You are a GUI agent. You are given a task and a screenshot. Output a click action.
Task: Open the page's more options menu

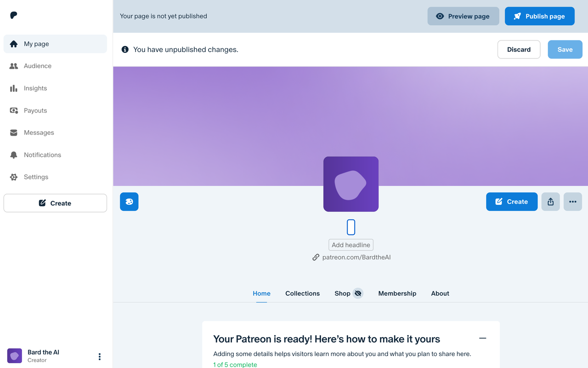572,201
